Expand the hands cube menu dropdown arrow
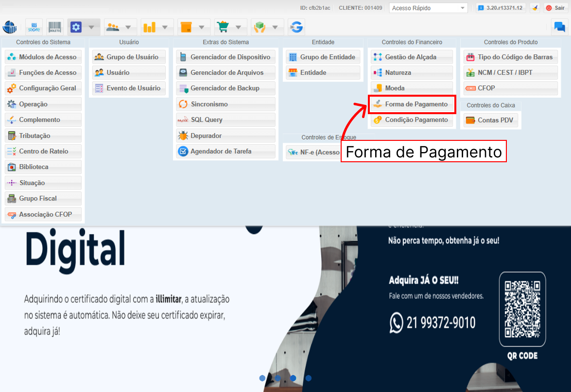The height and width of the screenshot is (392, 571). tap(275, 27)
